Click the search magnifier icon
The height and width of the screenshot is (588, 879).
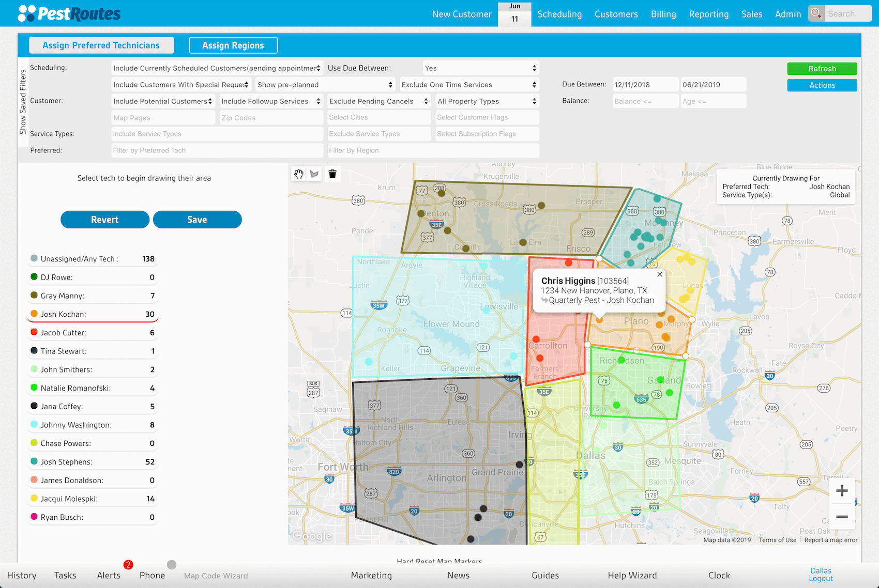816,13
